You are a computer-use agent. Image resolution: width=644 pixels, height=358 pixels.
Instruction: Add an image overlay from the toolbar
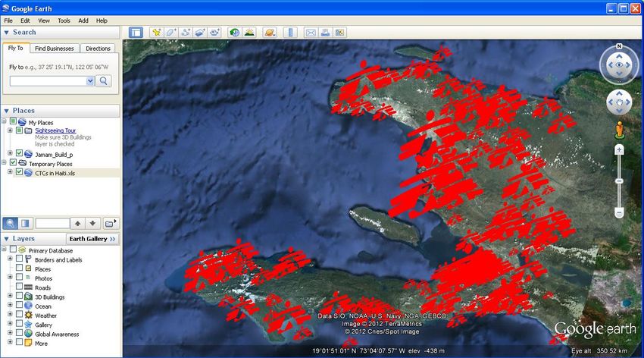(x=199, y=33)
